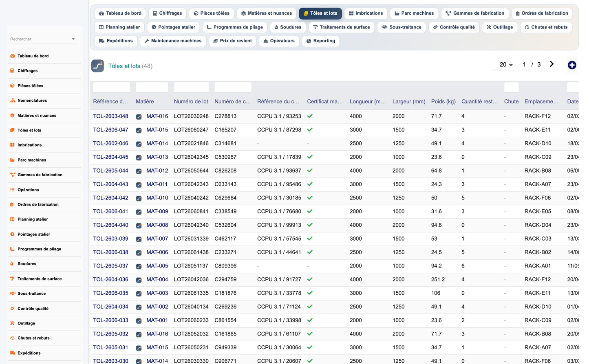
Task: Click certificate checkmark for TOL-2604-043
Action: pyautogui.click(x=310, y=184)
